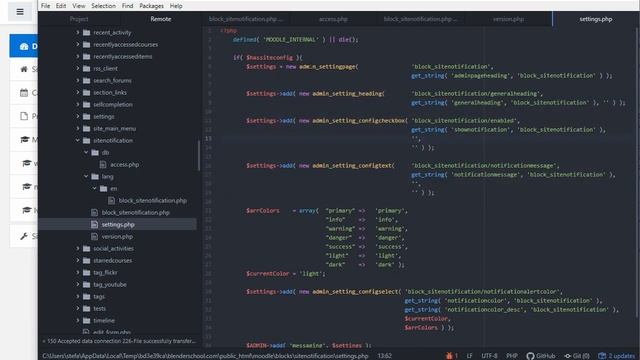The width and height of the screenshot is (640, 360).
Task: Open the GitHub panel from status bar
Action: (541, 356)
